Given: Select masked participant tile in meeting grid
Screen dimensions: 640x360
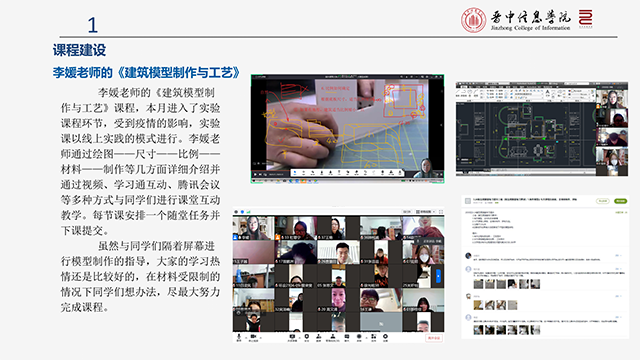Looking at the screenshot, I should 423,252.
